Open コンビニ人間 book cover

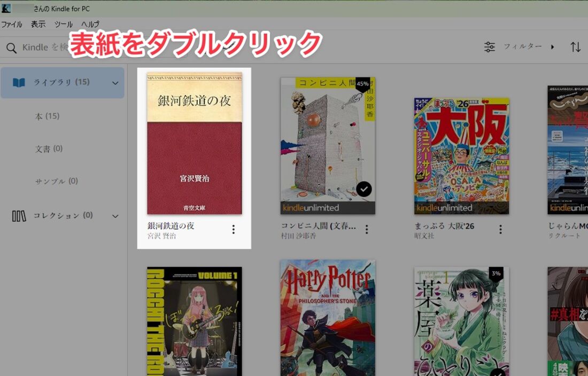(328, 146)
